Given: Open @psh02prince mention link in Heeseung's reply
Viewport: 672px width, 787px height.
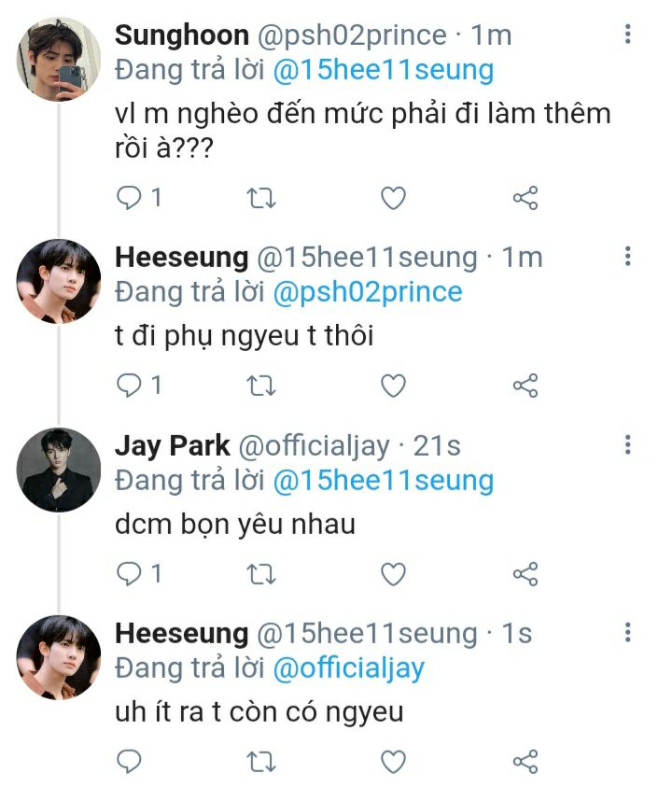Looking at the screenshot, I should pos(367,292).
